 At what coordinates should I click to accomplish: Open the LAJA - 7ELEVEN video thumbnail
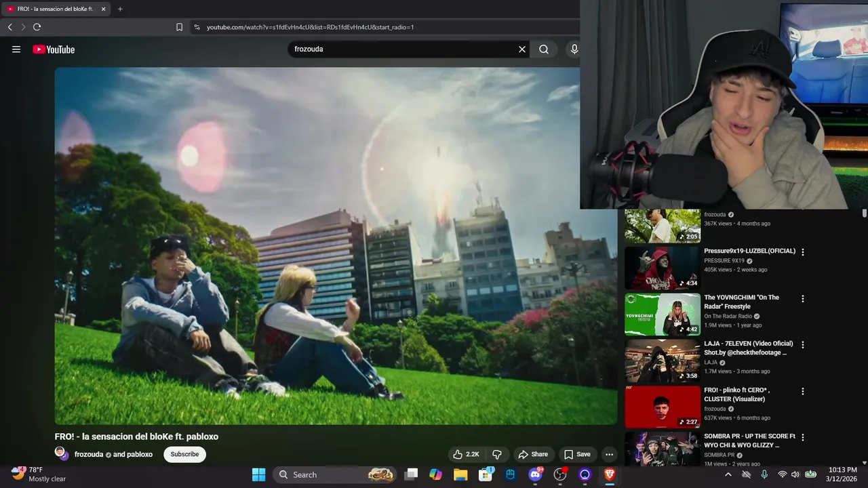tap(663, 361)
